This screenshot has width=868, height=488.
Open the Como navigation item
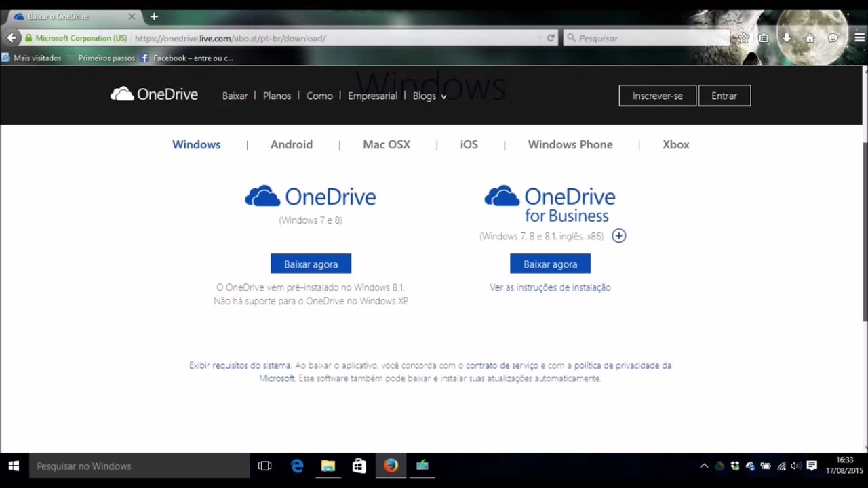coord(319,96)
